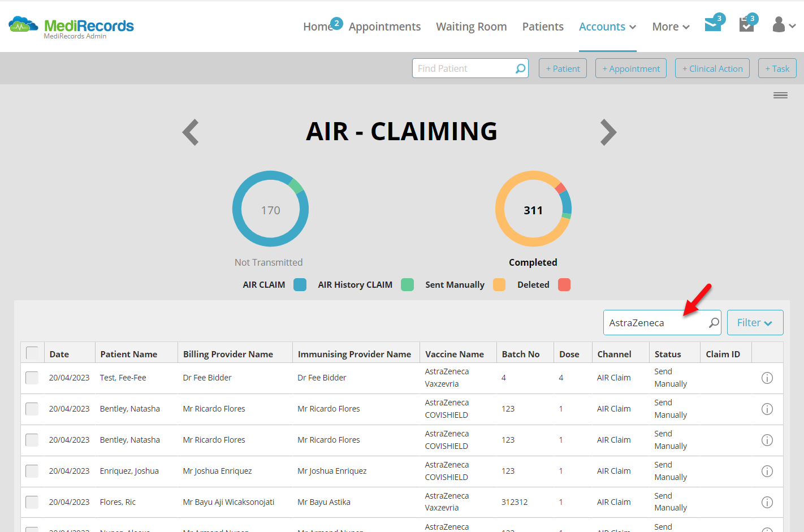
Task: Open the mail messages icon
Action: [x=713, y=24]
